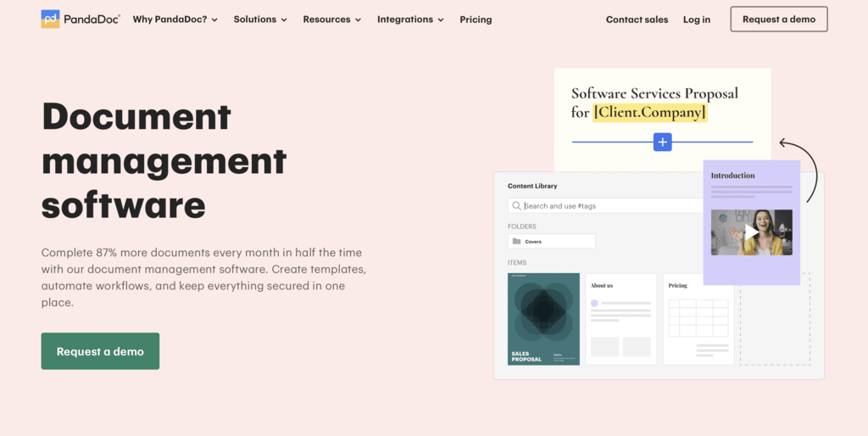Expand the Resources chevron arrow
This screenshot has width=868, height=436.
(x=359, y=20)
